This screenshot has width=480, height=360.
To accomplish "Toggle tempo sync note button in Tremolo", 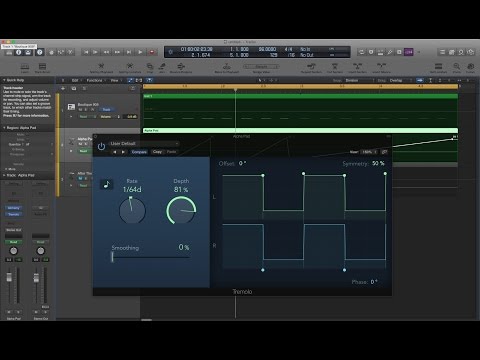I will tap(106, 184).
